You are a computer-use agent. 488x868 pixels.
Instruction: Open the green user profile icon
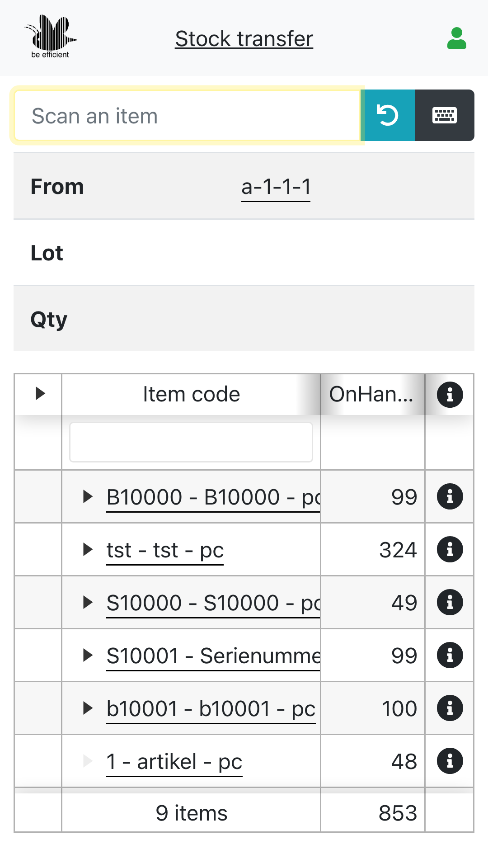coord(456,38)
